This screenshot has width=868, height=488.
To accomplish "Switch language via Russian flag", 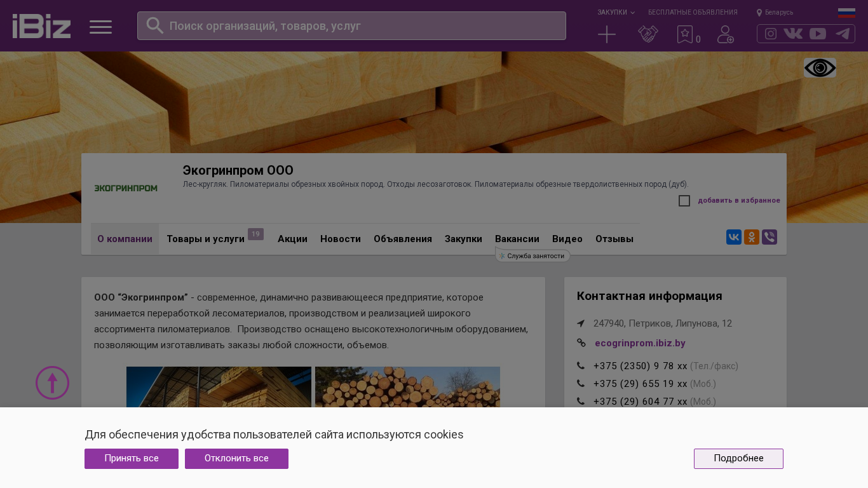I will pos(846,13).
